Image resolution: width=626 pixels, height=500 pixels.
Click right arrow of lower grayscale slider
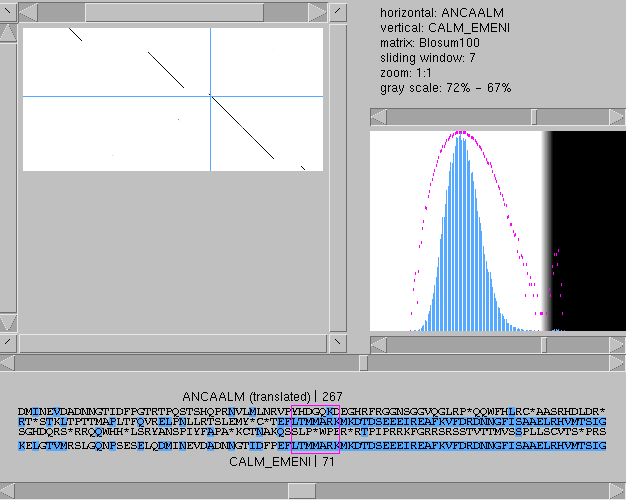617,345
